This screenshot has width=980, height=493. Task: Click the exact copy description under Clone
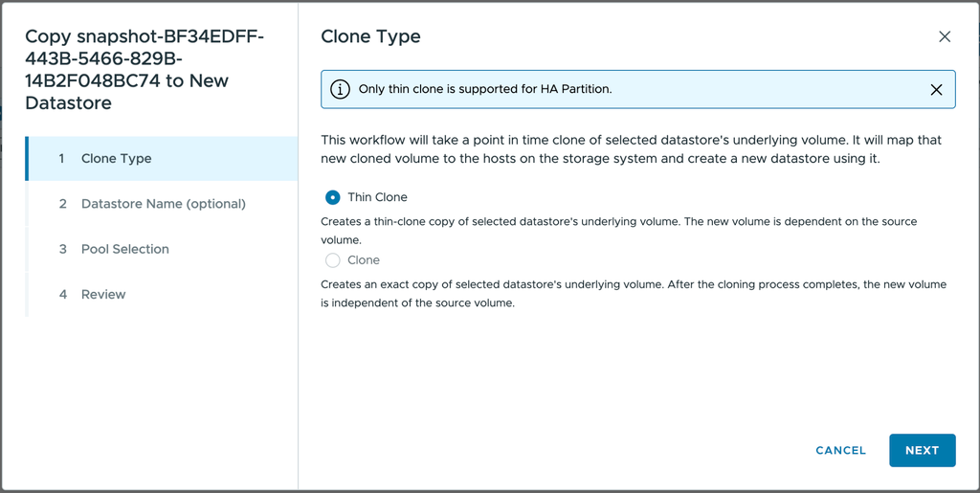[634, 294]
